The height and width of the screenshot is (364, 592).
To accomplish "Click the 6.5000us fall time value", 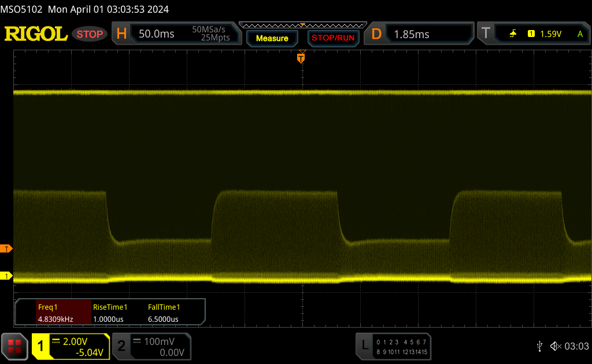I will (163, 319).
